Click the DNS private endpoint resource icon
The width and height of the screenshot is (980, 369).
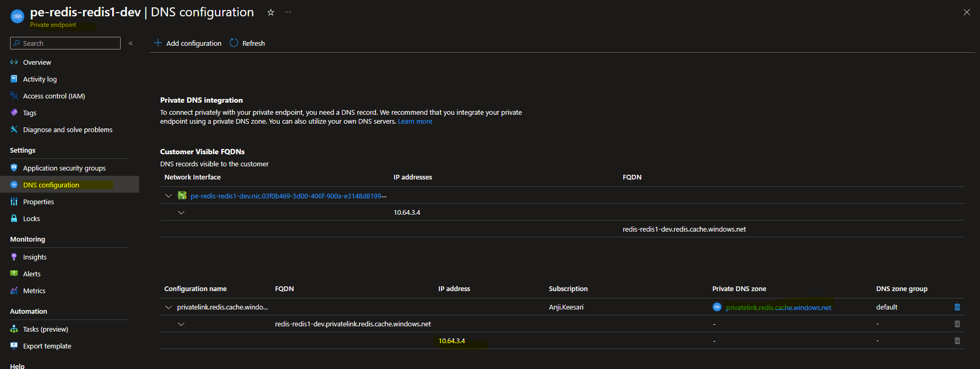tap(17, 16)
